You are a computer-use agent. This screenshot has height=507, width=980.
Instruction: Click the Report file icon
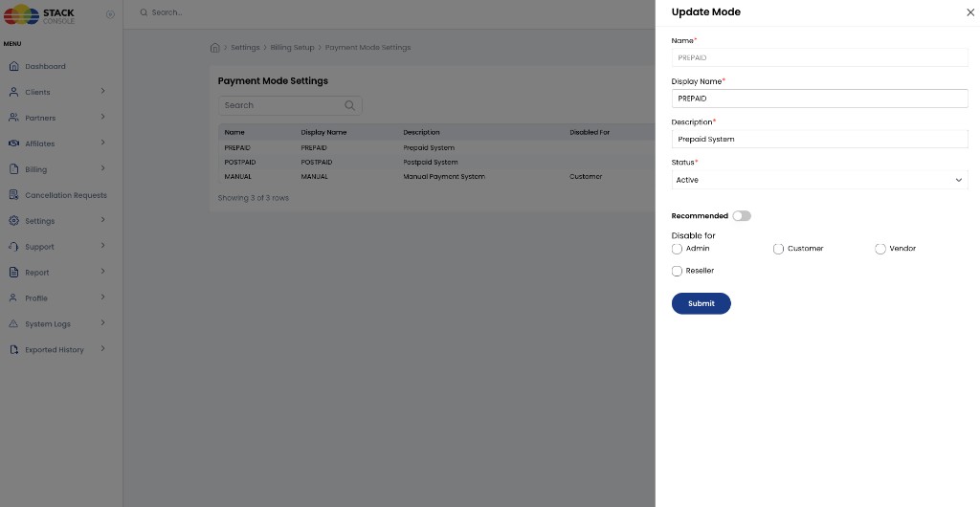[13, 273]
